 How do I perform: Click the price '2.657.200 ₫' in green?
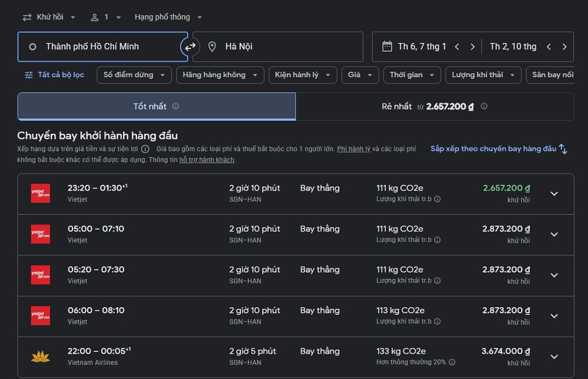pyautogui.click(x=507, y=188)
